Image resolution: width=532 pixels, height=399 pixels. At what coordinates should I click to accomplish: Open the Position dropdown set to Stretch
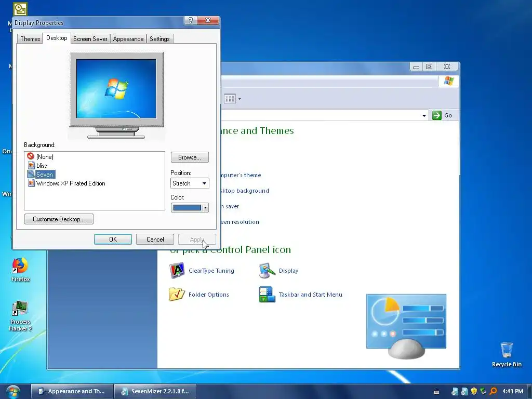coord(190,183)
